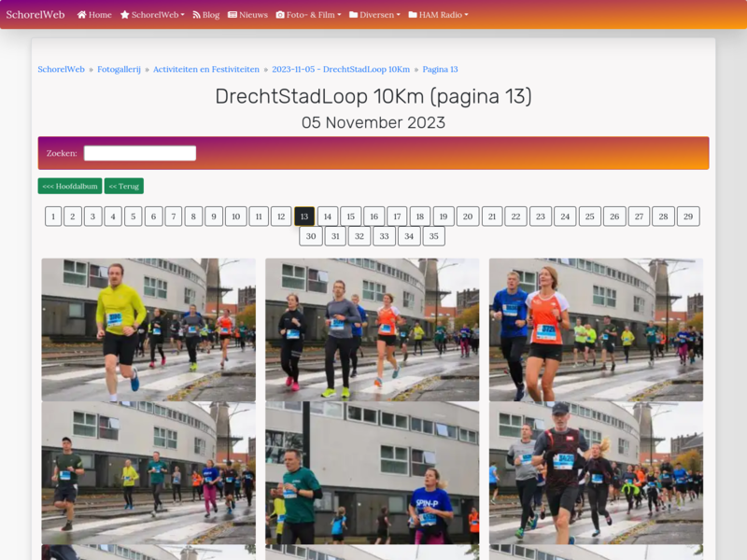Screen dimensions: 747x560
Task: Open photo of three runners with grey-shirted man
Action: 372,329
